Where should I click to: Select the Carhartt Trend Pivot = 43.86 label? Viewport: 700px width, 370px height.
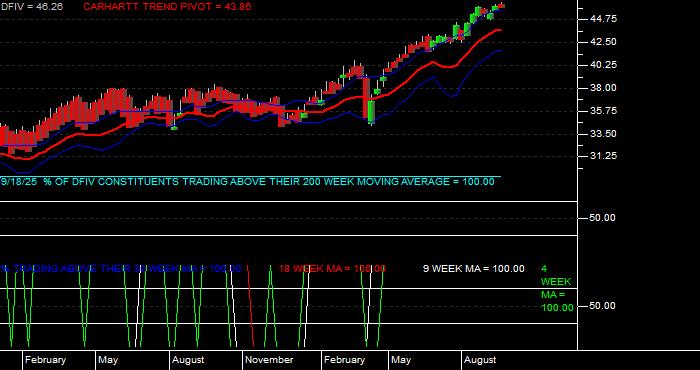click(x=167, y=7)
